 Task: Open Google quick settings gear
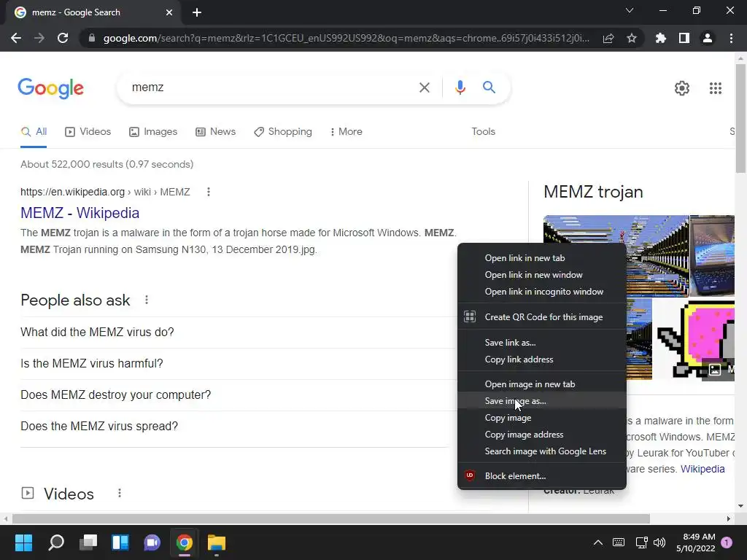(682, 88)
